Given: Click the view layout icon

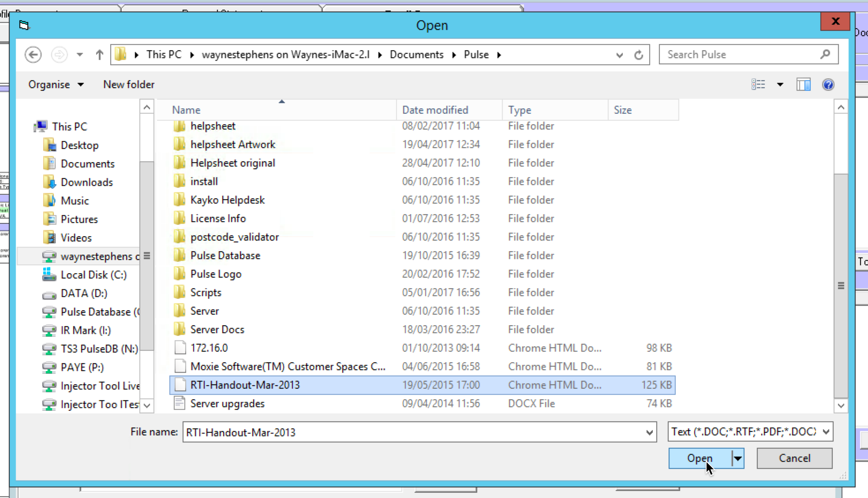Looking at the screenshot, I should [758, 84].
